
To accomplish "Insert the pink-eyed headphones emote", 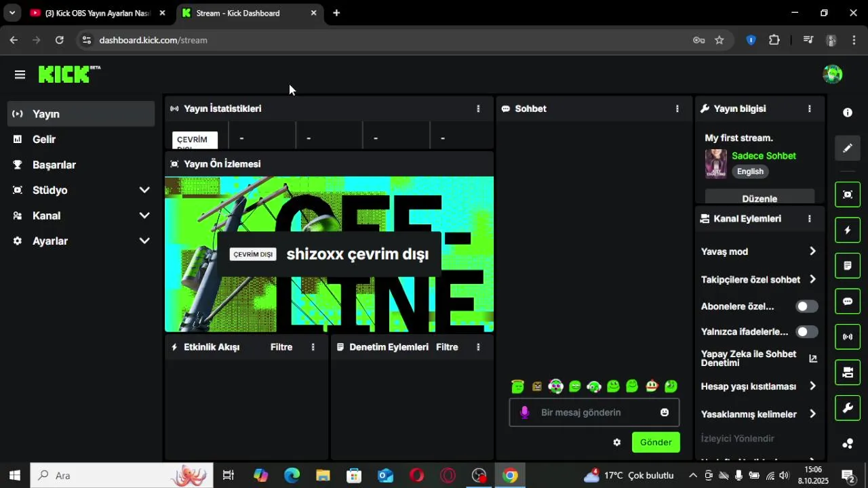I will 556,386.
